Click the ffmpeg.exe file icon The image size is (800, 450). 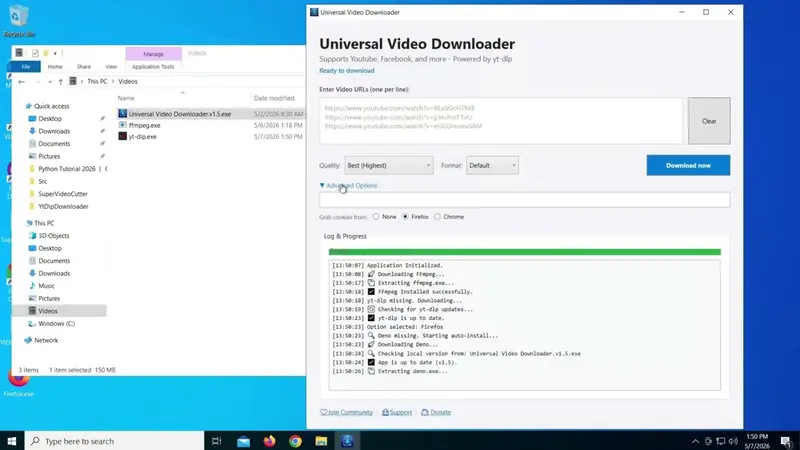(122, 125)
